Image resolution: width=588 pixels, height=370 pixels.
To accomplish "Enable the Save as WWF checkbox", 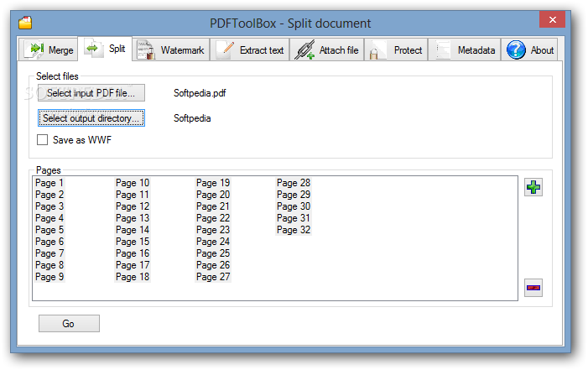I will (43, 140).
